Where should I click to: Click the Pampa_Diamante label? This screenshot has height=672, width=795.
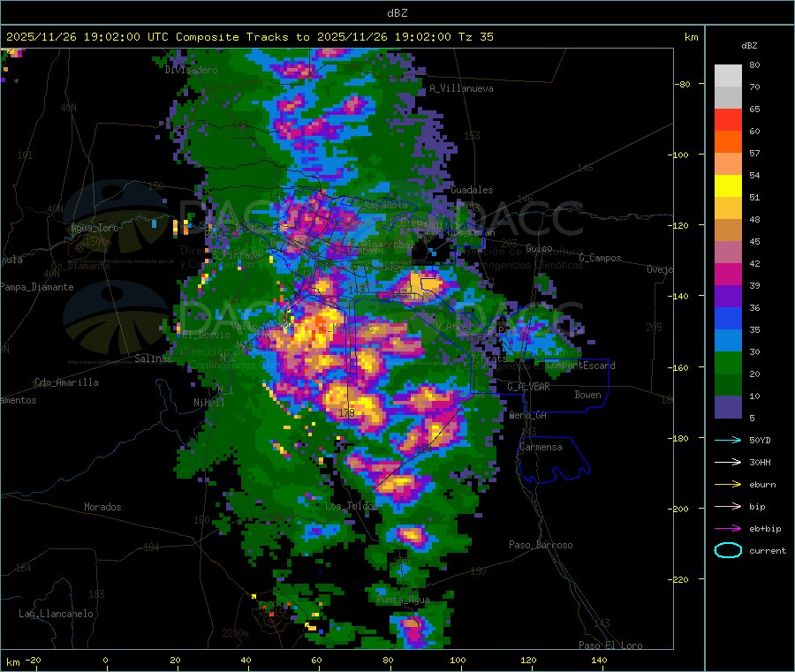36,287
